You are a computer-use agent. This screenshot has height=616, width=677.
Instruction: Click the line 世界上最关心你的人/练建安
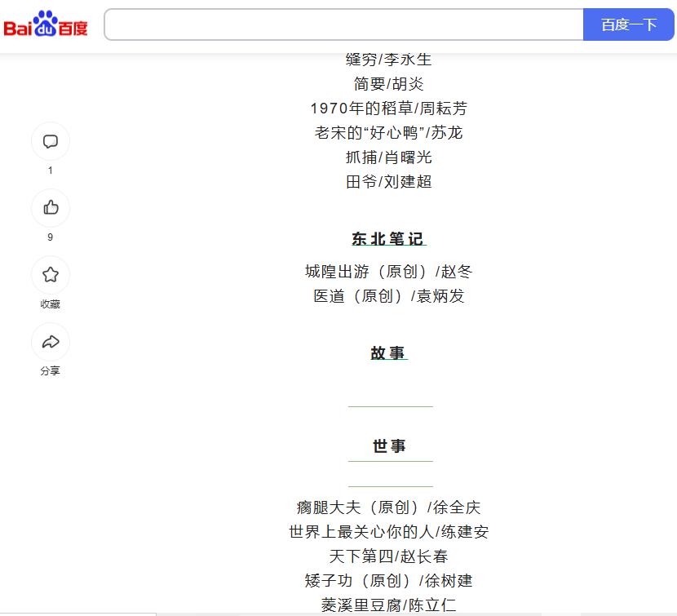point(388,532)
